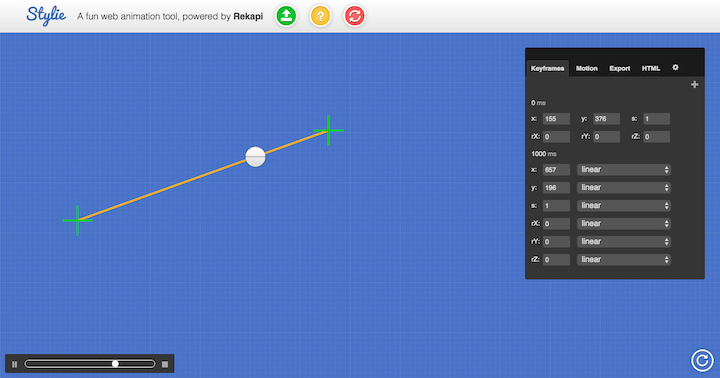Click the white ball actor on canvas
The height and width of the screenshot is (378, 720).
[x=255, y=157]
